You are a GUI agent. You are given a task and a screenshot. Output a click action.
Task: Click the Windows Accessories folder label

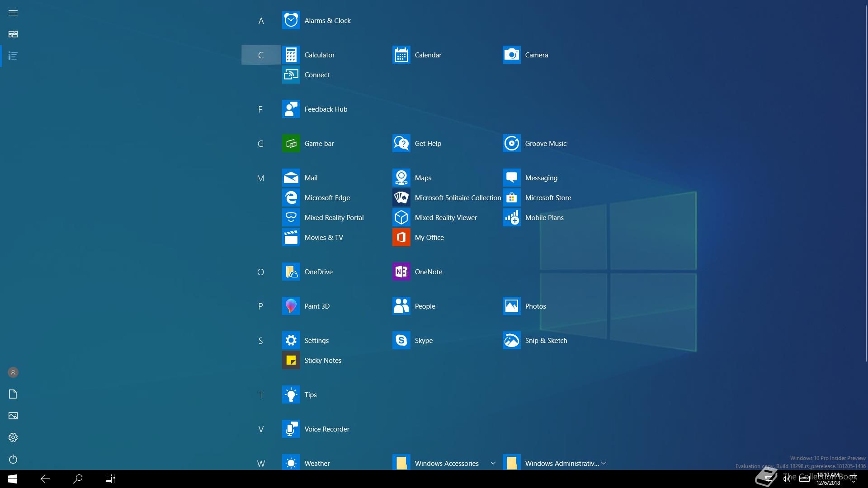(447, 463)
